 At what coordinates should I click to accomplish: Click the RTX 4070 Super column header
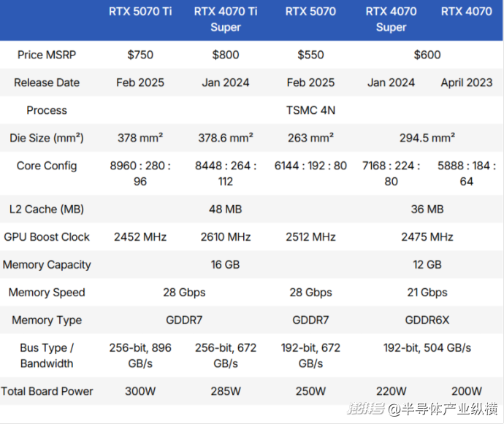391,19
